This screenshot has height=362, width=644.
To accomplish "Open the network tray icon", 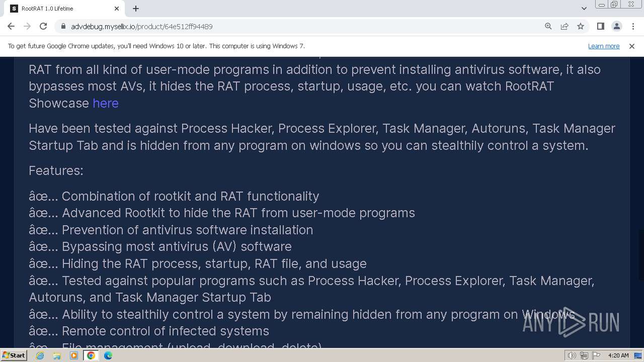I will pyautogui.click(x=584, y=355).
